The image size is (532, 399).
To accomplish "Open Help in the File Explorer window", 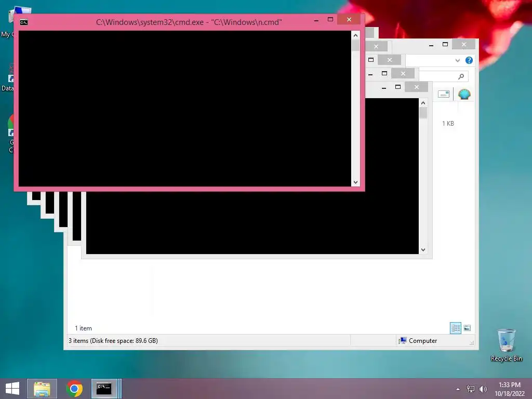I will click(469, 60).
